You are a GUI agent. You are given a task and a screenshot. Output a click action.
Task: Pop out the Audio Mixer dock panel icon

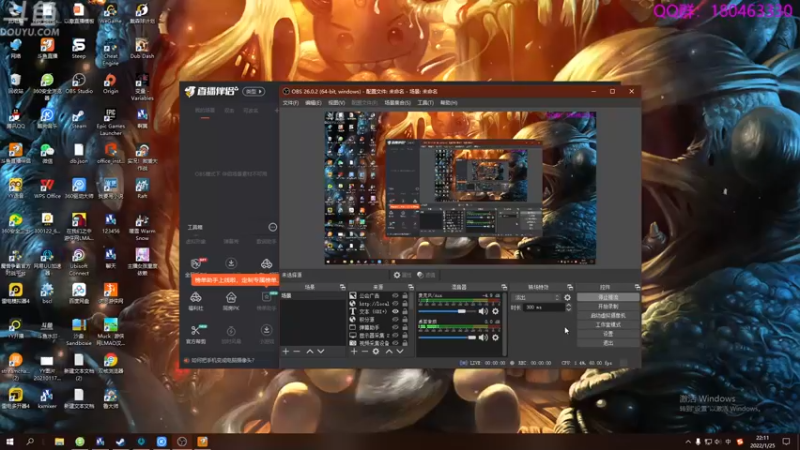(x=504, y=287)
